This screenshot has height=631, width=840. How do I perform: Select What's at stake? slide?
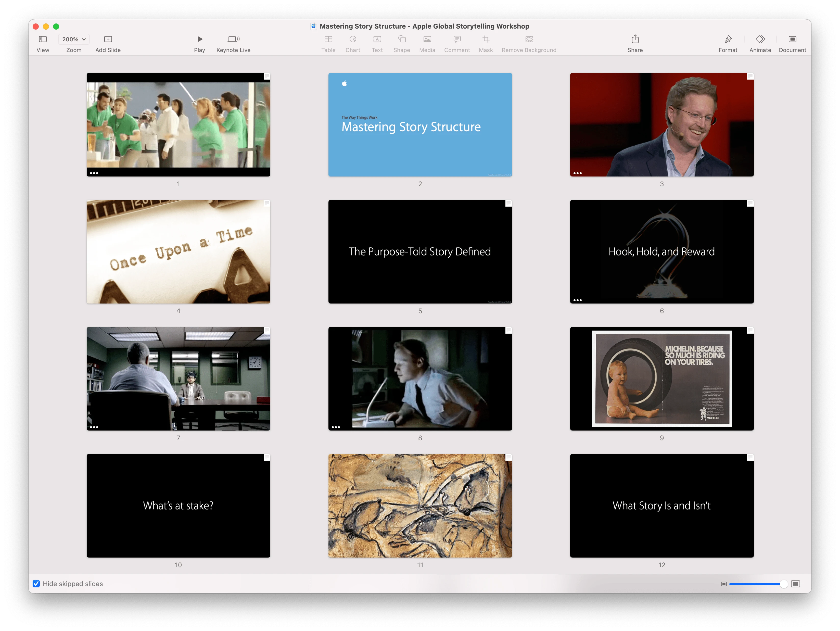coord(179,506)
